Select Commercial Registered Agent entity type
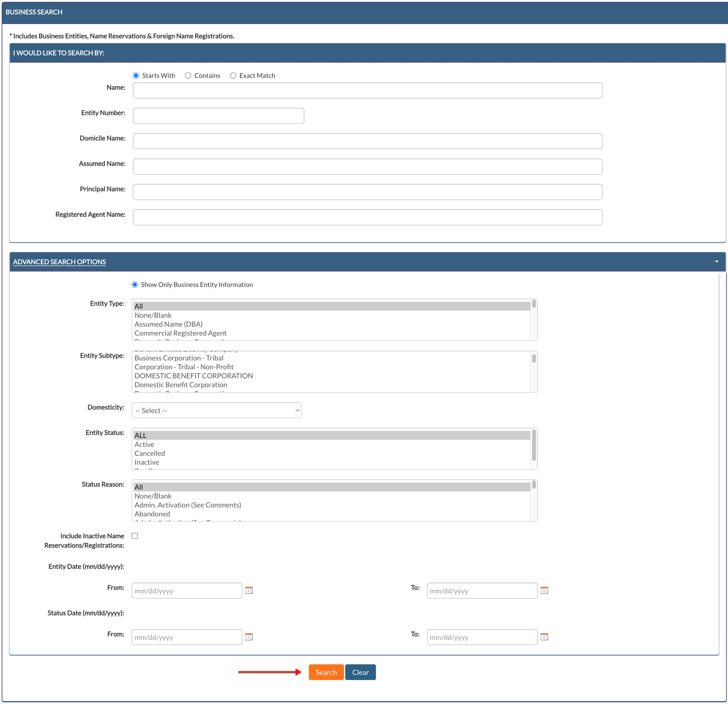728x704 pixels. [x=332, y=333]
